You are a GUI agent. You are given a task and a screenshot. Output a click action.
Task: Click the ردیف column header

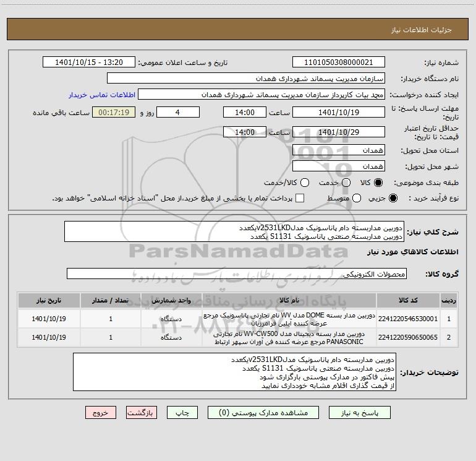[449, 300]
